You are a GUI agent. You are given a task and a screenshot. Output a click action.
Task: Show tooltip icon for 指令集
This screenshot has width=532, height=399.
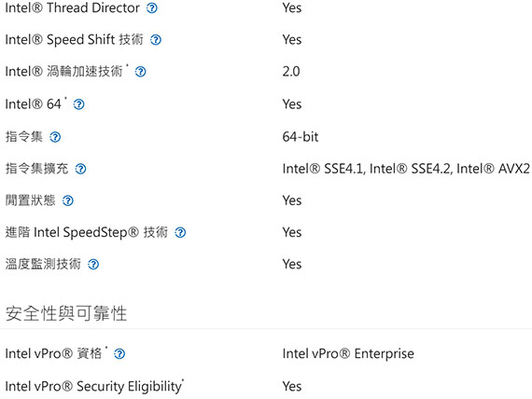(x=55, y=137)
